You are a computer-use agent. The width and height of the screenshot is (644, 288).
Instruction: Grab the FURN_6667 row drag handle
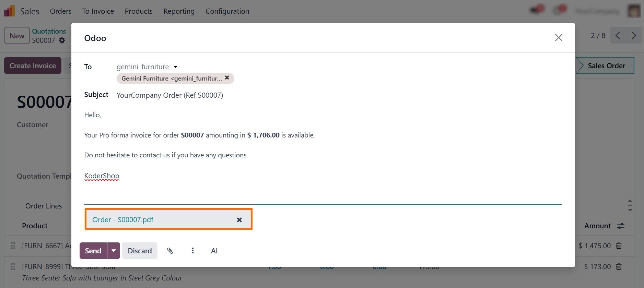tap(13, 246)
